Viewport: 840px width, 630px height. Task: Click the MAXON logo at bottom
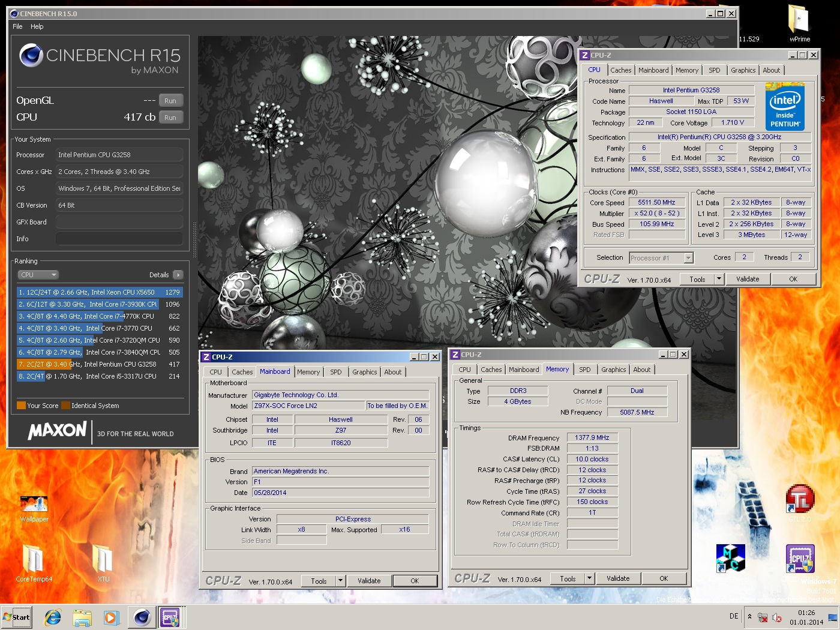58,430
